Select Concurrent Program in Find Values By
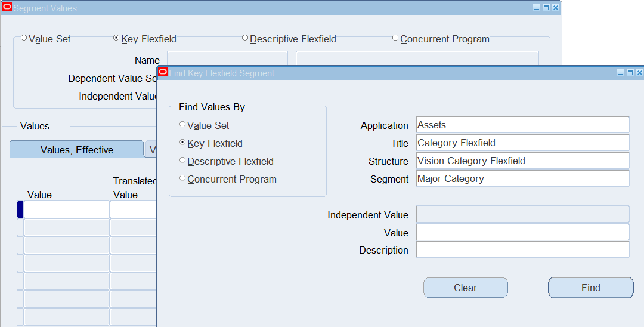644x327 pixels. pos(182,178)
